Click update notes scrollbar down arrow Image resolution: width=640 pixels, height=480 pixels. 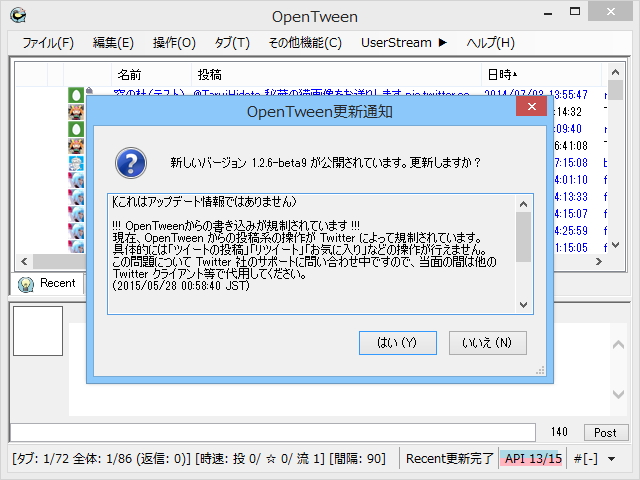click(x=524, y=304)
